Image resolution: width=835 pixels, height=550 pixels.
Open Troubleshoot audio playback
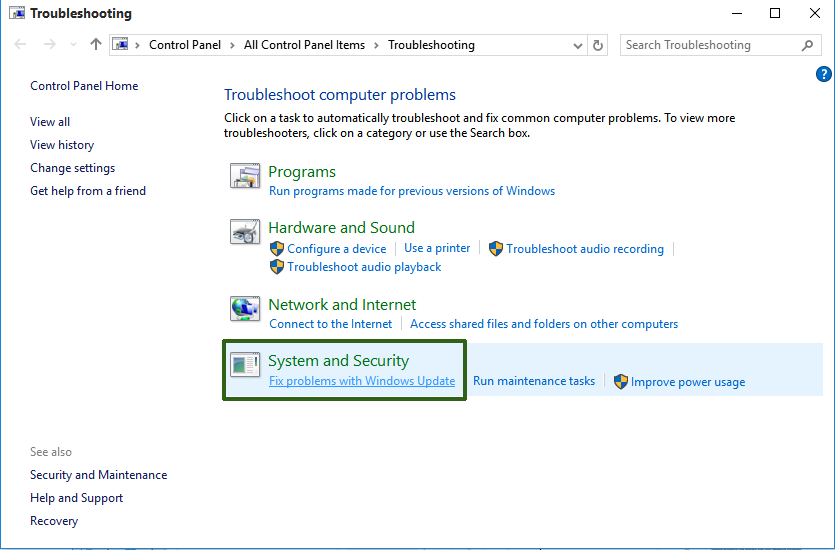pos(364,267)
